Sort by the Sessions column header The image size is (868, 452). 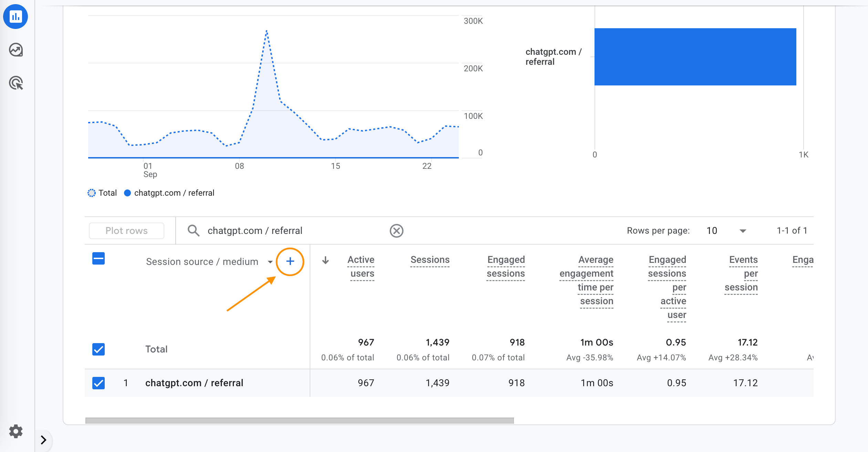click(430, 260)
